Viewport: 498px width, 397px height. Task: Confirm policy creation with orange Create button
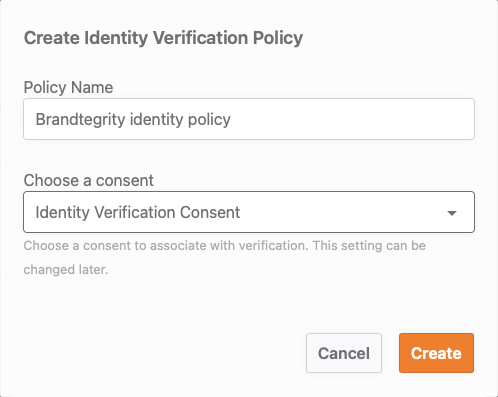click(436, 353)
